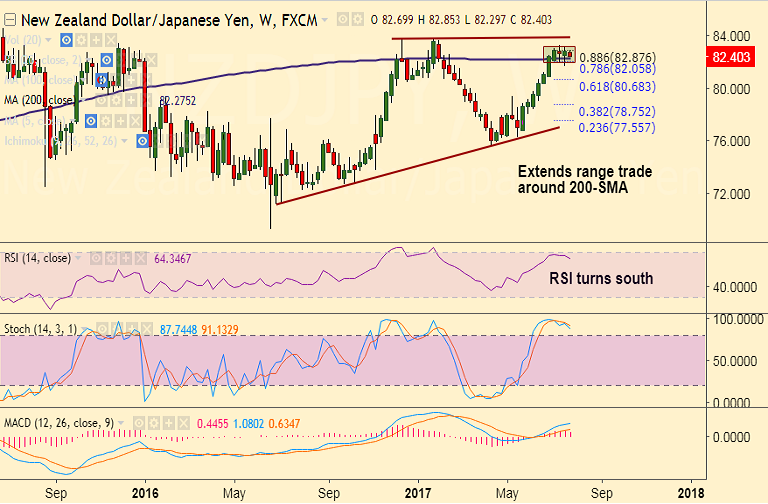This screenshot has height=504, width=768.
Task: Click plus icon next to MA (200, close)
Action: (x=131, y=100)
